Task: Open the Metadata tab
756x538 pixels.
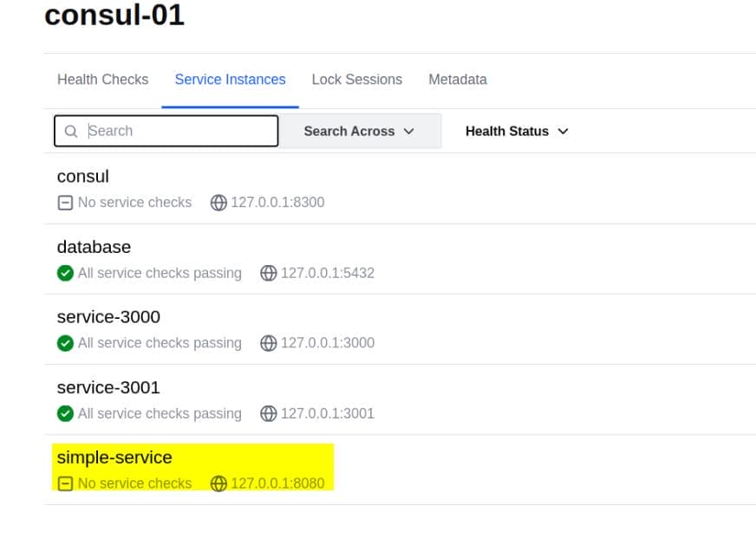Action: coord(458,80)
